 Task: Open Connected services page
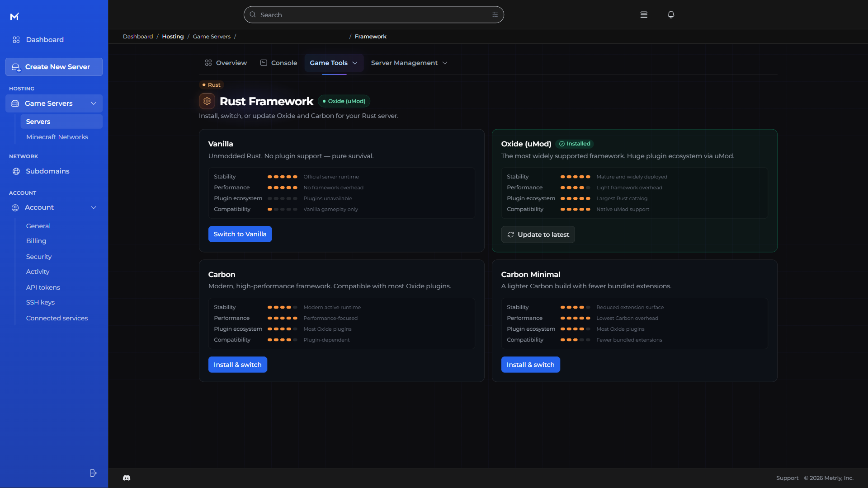pyautogui.click(x=57, y=318)
